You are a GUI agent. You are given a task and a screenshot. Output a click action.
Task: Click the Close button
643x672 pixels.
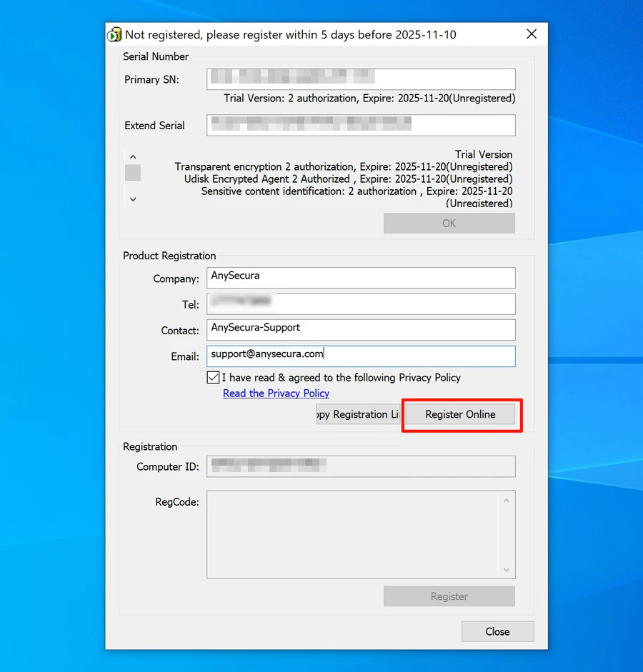coord(498,631)
